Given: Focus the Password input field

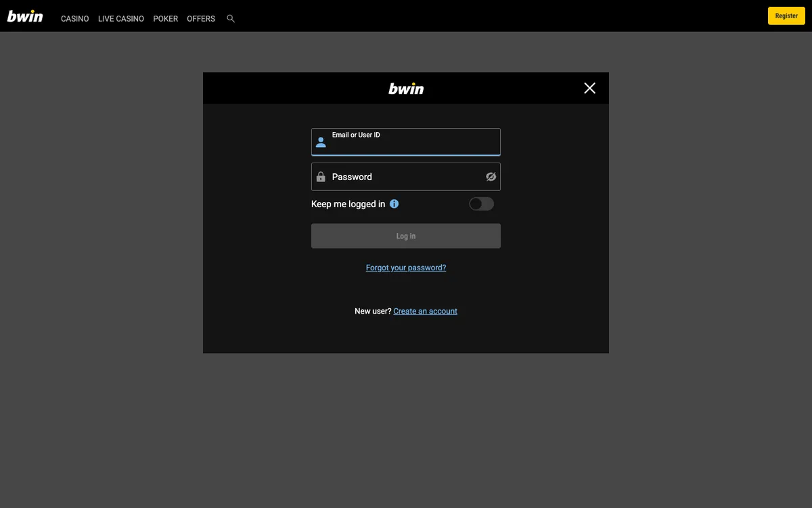Looking at the screenshot, I should tap(406, 177).
